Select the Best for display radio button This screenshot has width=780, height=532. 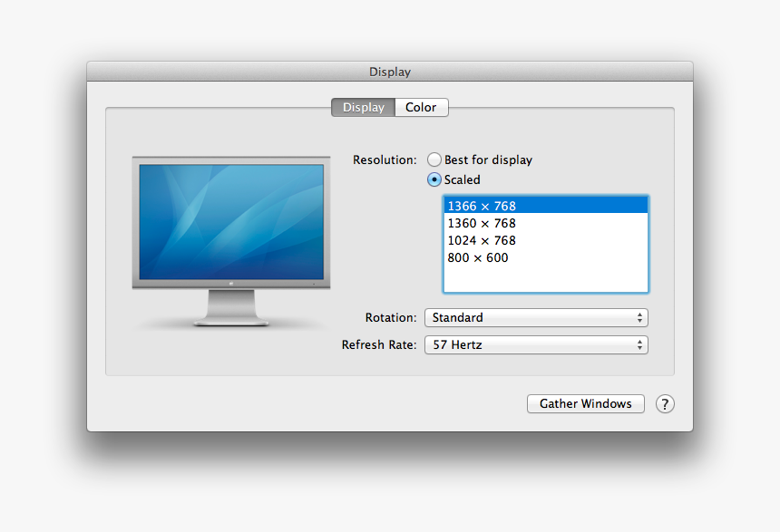pos(434,160)
